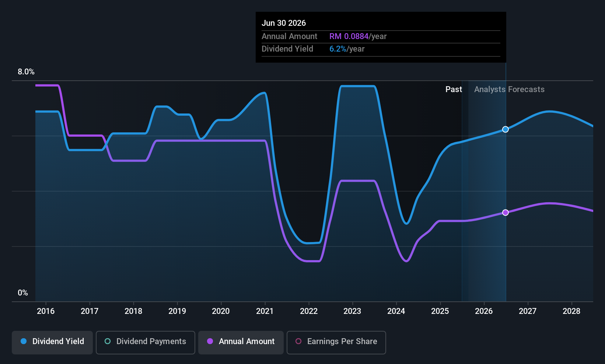Click the purple Annual Amount legend dot
Image resolution: width=605 pixels, height=364 pixels.
[210, 341]
